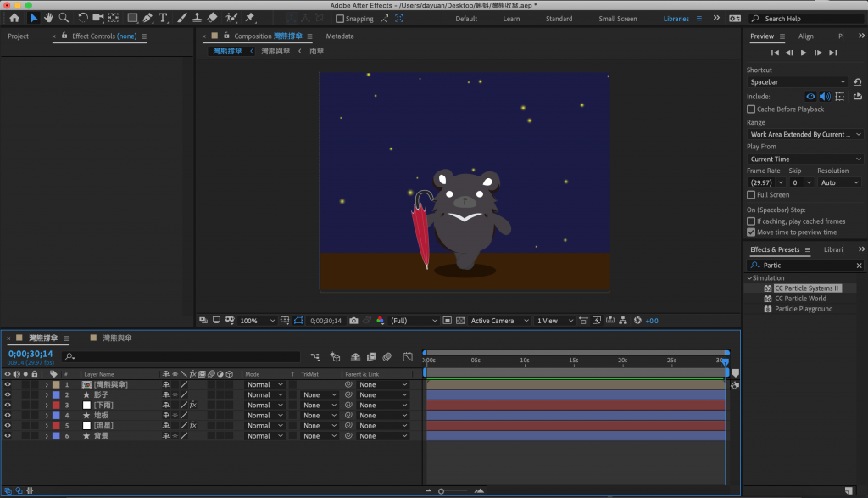Step to the next frame in Preview panel

(818, 53)
